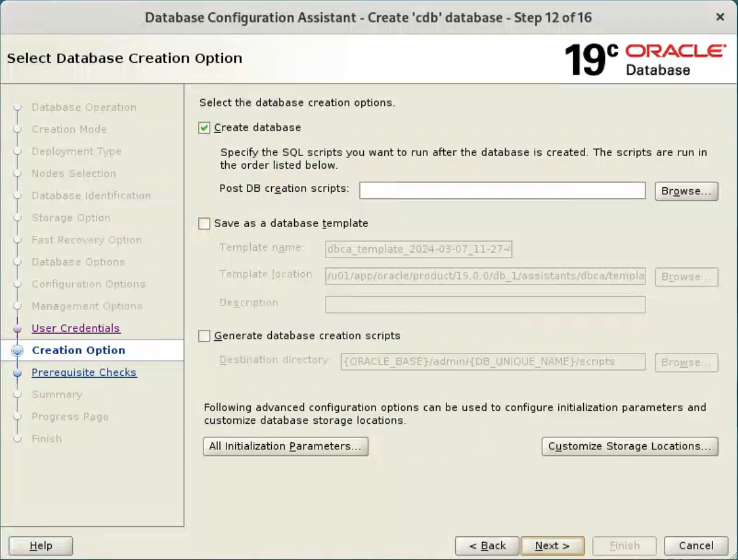Screen dimensions: 738x560
Task: Click the Storage Option step label
Action: coord(71,217)
